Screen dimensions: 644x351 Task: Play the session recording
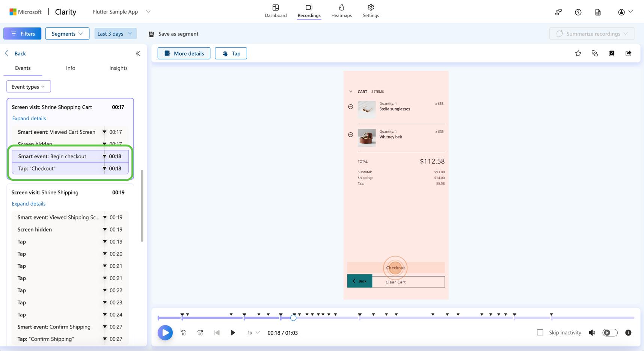(165, 333)
